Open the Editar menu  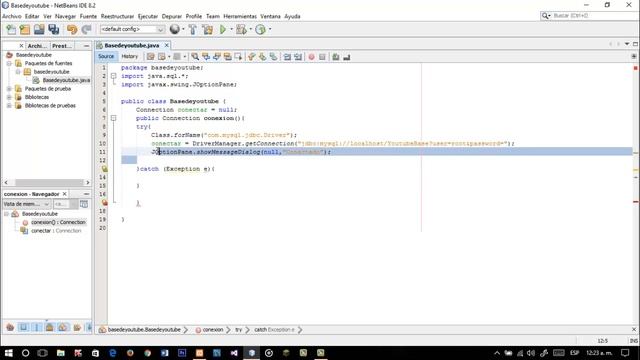pos(32,16)
